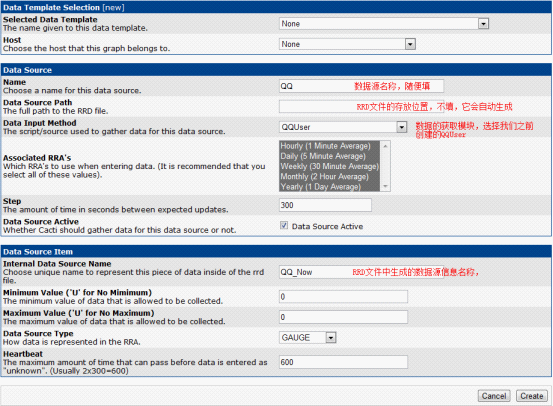Select Yearly (1 Day Average) RRA
Screen dimensions: 553x406
329,187
